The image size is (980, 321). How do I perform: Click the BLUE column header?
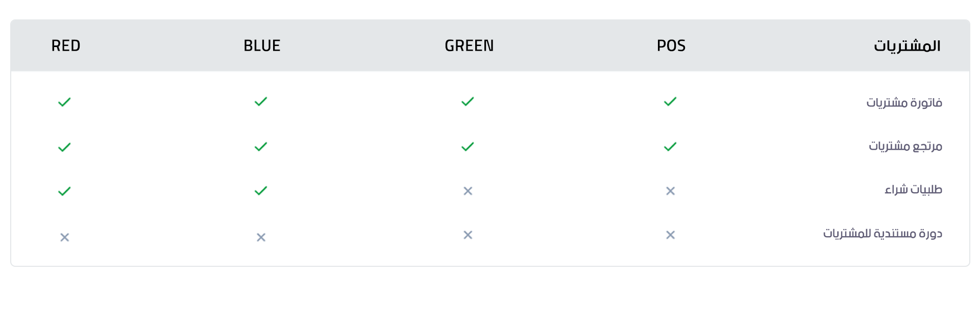tap(262, 46)
